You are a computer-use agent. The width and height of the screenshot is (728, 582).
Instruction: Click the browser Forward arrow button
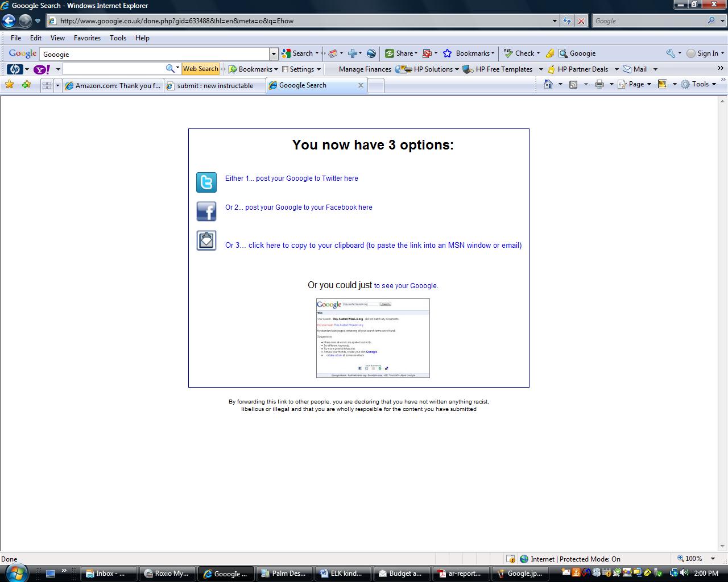click(x=25, y=21)
